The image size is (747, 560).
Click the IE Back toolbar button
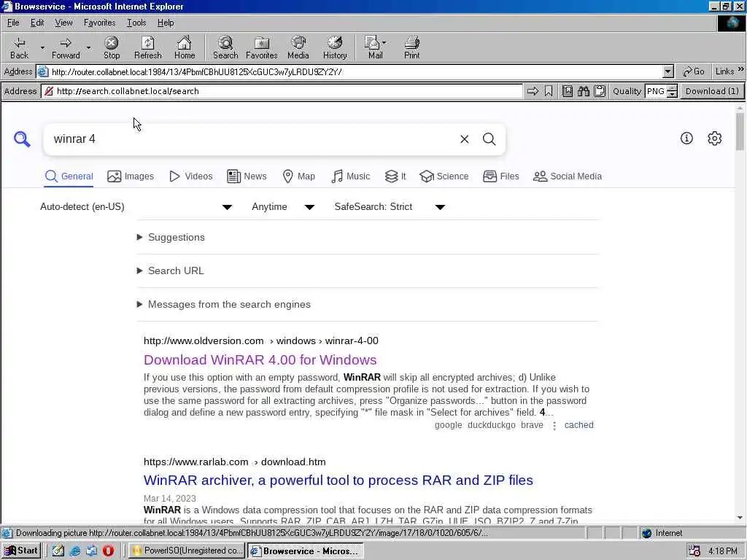(20, 47)
